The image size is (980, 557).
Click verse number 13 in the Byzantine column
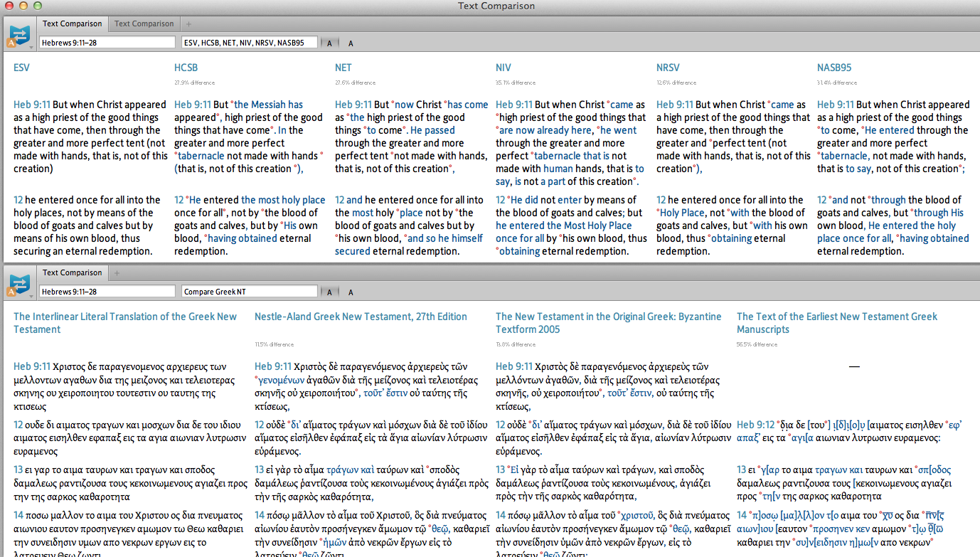[x=501, y=470]
